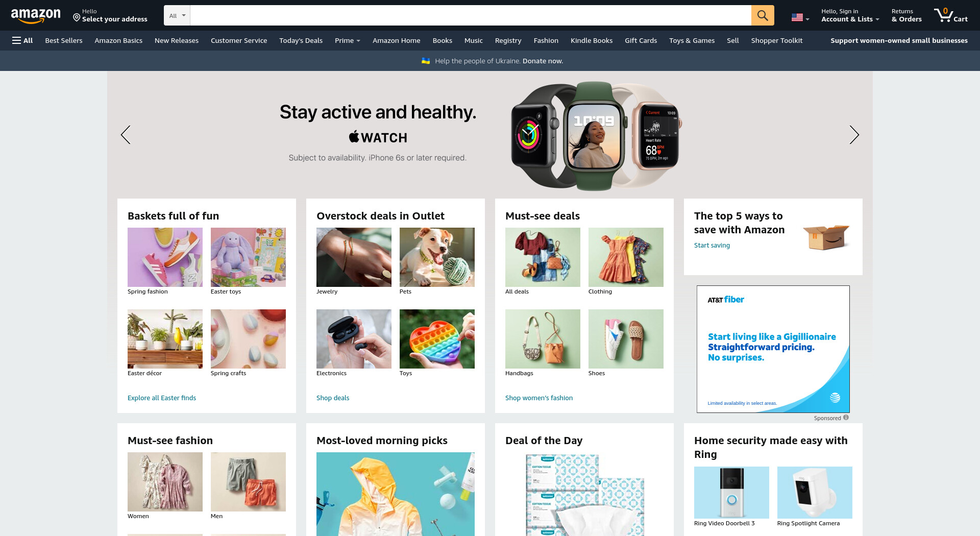This screenshot has height=536, width=980.
Task: Click the Amazon box savings image
Action: [826, 237]
